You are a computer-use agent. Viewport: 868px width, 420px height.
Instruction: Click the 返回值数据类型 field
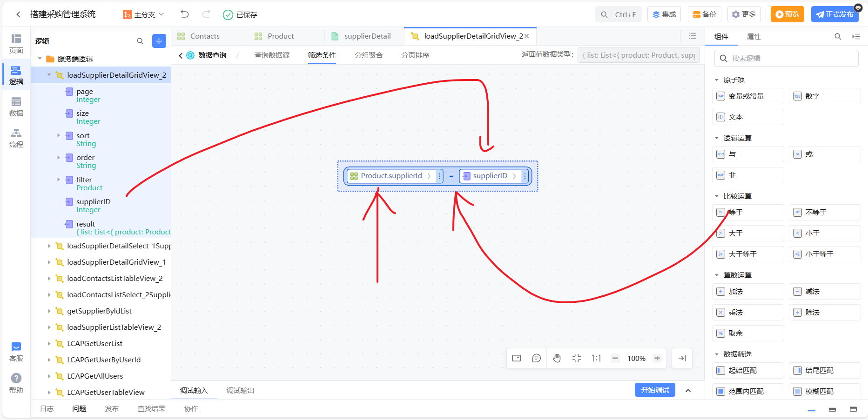639,55
